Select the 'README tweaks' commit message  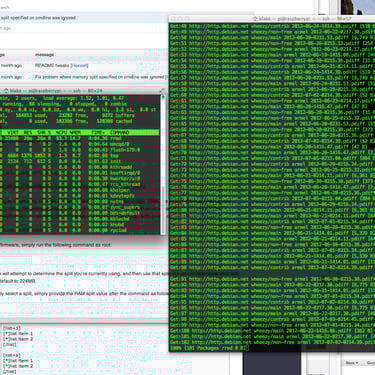(53, 66)
